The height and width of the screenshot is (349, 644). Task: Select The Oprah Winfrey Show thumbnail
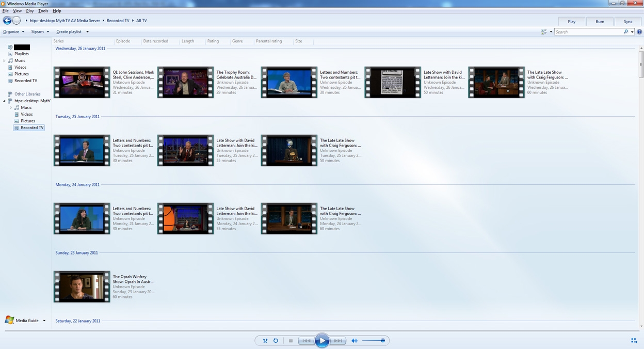tap(82, 287)
